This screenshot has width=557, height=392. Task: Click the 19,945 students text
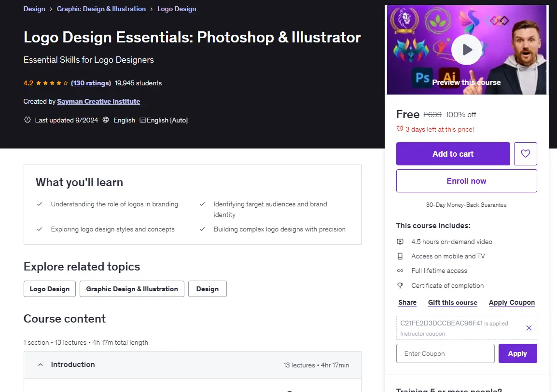tap(138, 83)
